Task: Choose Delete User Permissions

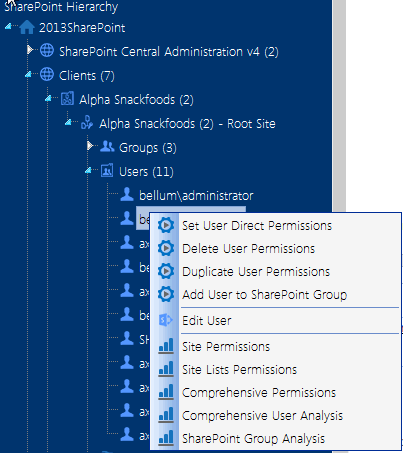Action: coord(276,248)
